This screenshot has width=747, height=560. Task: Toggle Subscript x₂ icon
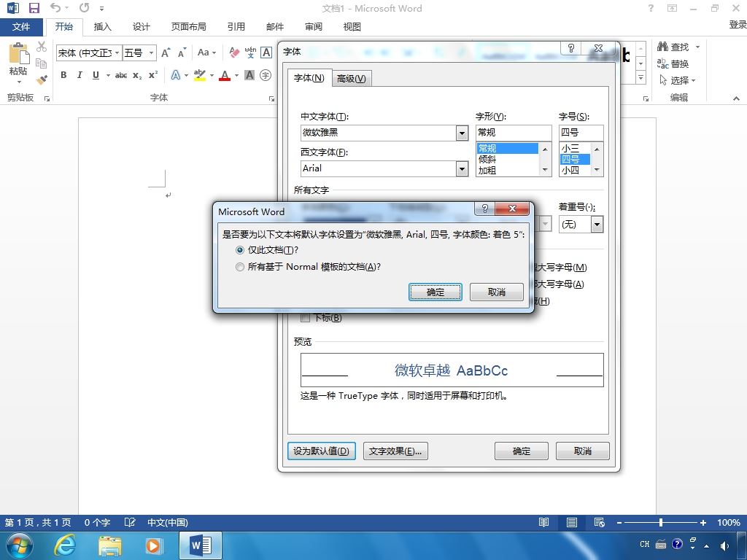coord(137,75)
